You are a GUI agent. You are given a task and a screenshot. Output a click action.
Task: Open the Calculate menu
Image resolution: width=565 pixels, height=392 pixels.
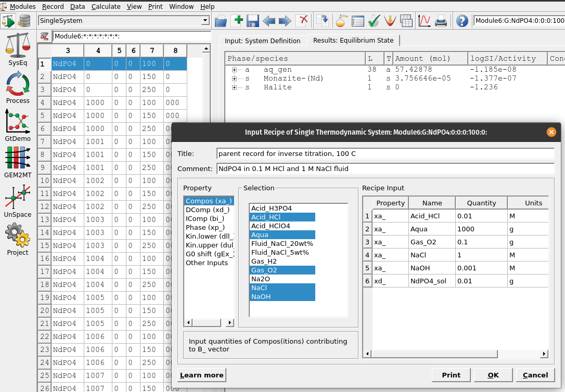(x=106, y=6)
